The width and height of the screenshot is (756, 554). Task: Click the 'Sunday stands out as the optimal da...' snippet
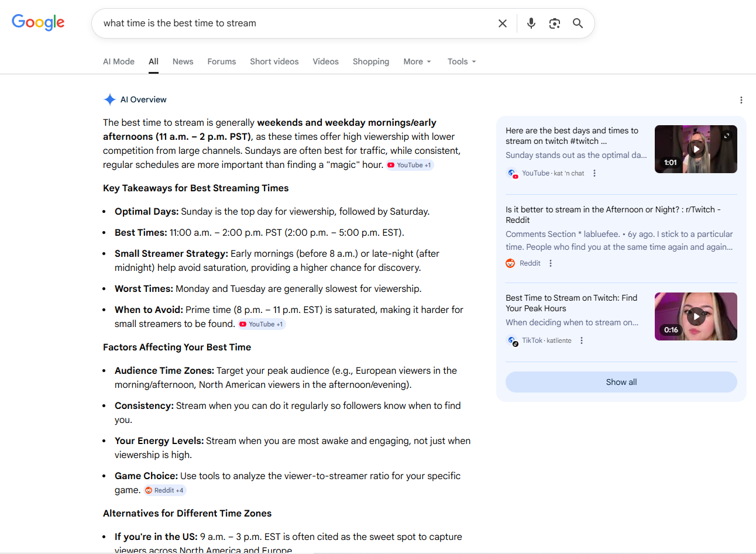[576, 156]
